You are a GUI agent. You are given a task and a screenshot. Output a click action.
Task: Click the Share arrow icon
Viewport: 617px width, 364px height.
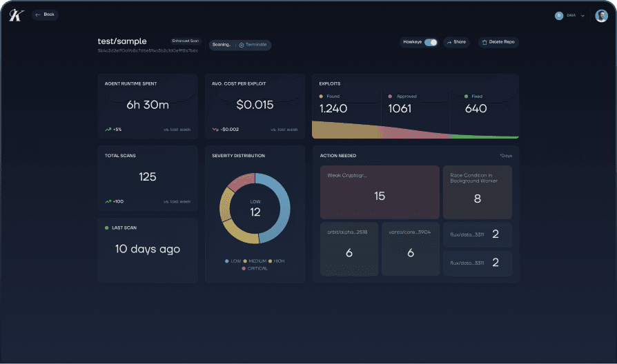449,43
